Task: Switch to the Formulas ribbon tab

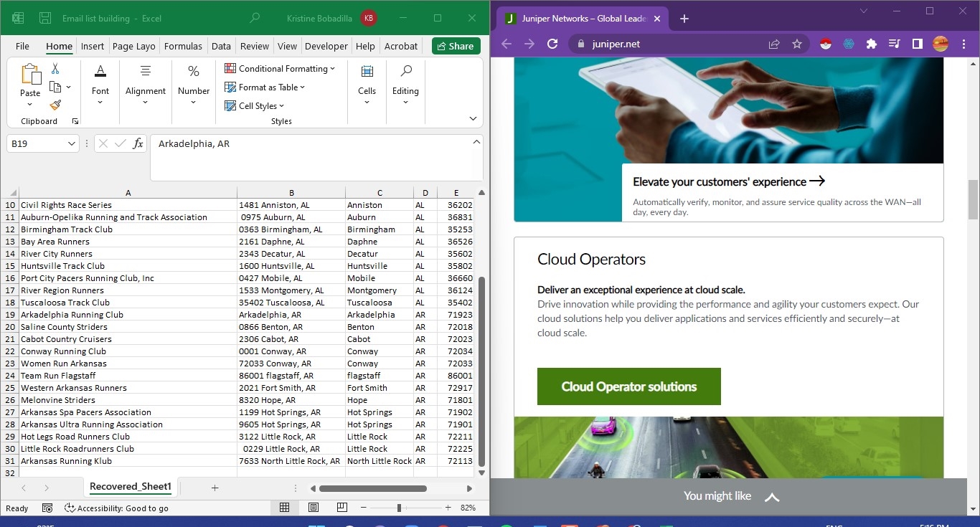Action: click(183, 46)
